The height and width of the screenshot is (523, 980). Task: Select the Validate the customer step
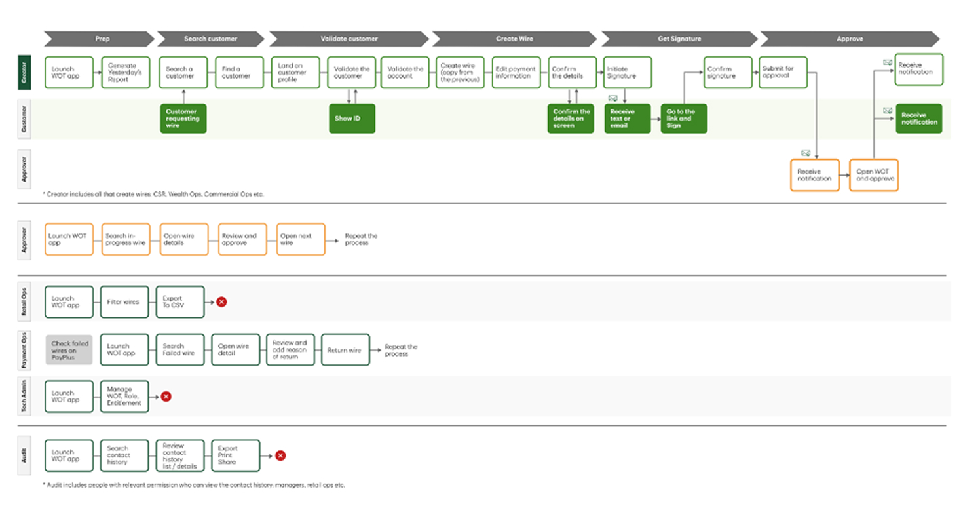[x=352, y=72]
